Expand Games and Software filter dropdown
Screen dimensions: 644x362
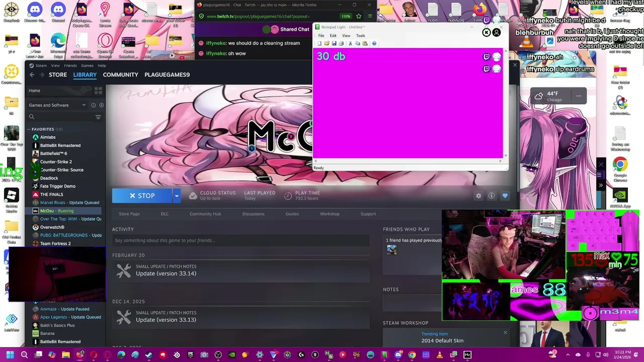coord(57,105)
